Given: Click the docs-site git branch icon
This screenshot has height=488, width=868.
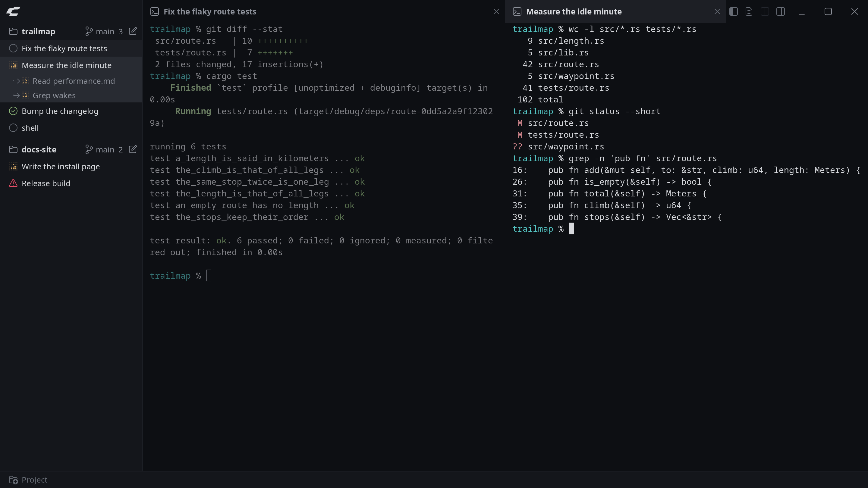Looking at the screenshot, I should click(89, 149).
